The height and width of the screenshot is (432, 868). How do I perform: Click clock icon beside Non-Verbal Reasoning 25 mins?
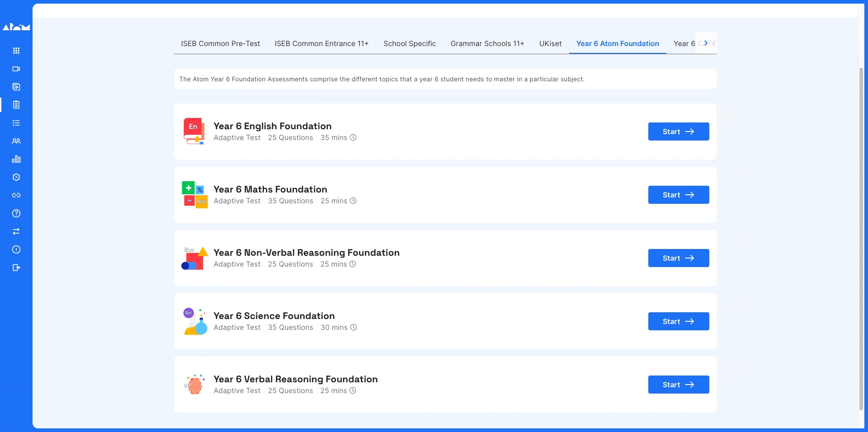(353, 264)
